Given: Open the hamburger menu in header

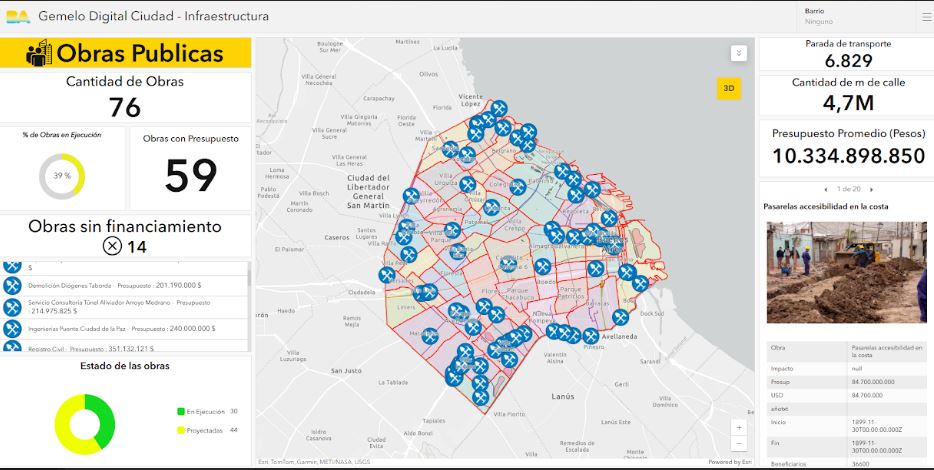Looking at the screenshot, I should 924,16.
